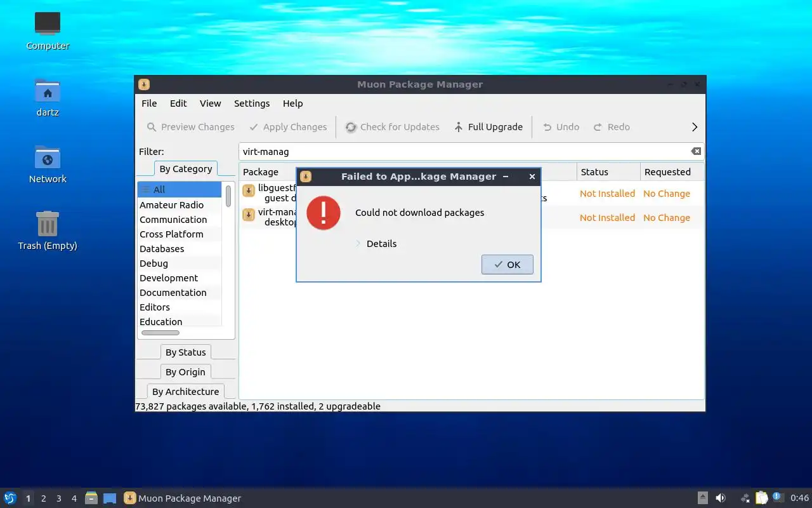Click the Undo toolbar button
The image size is (812, 508).
coord(561,127)
